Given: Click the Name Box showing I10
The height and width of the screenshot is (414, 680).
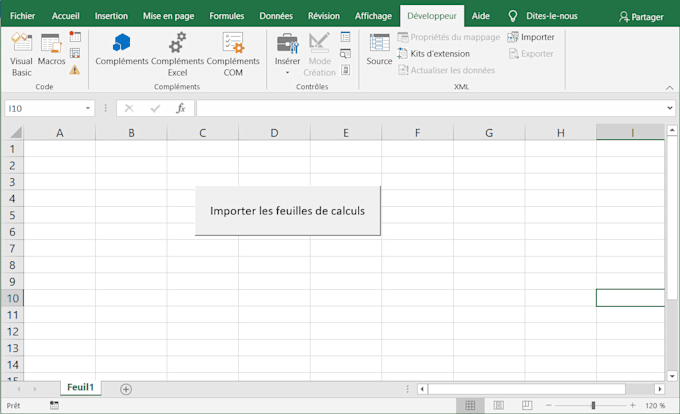Looking at the screenshot, I should tap(44, 108).
